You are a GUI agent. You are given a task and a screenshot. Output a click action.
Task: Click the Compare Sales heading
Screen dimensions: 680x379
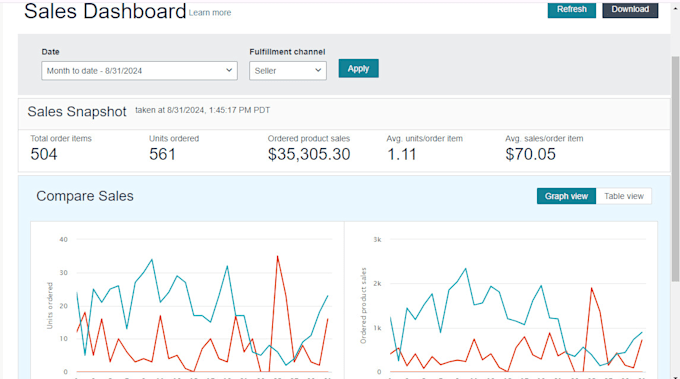click(85, 196)
